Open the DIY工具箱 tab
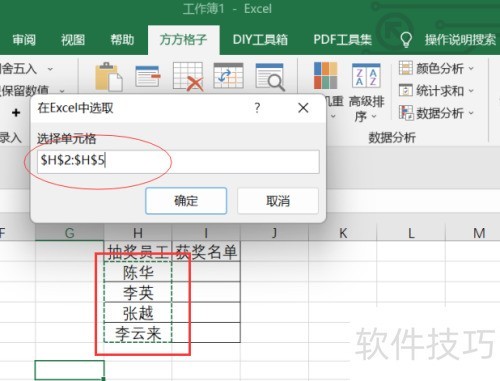 [260, 40]
